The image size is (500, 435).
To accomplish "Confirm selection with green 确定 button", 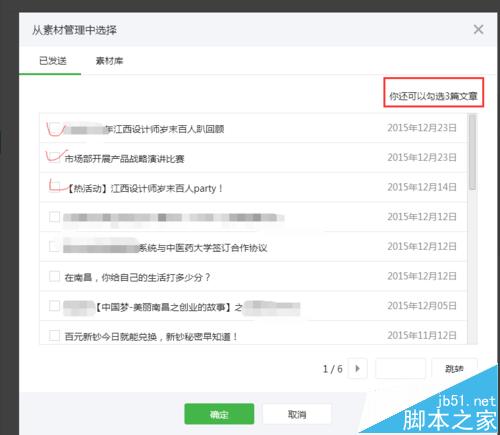I will point(219,414).
